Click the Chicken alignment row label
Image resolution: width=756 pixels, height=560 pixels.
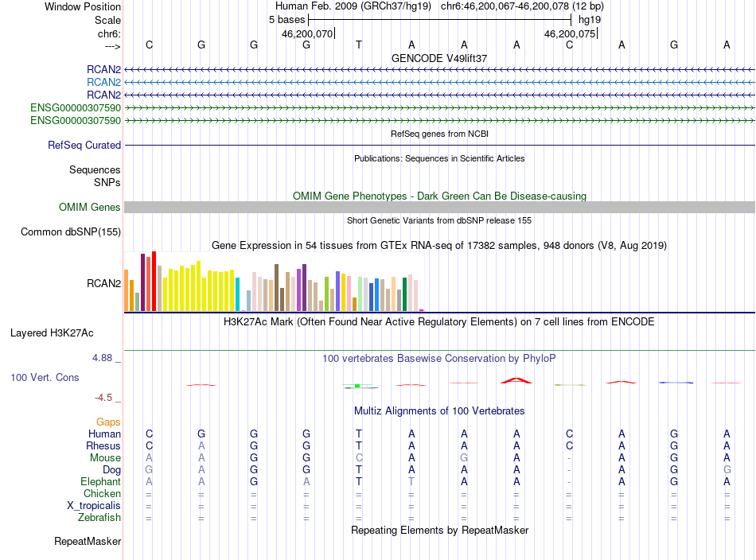click(x=102, y=493)
